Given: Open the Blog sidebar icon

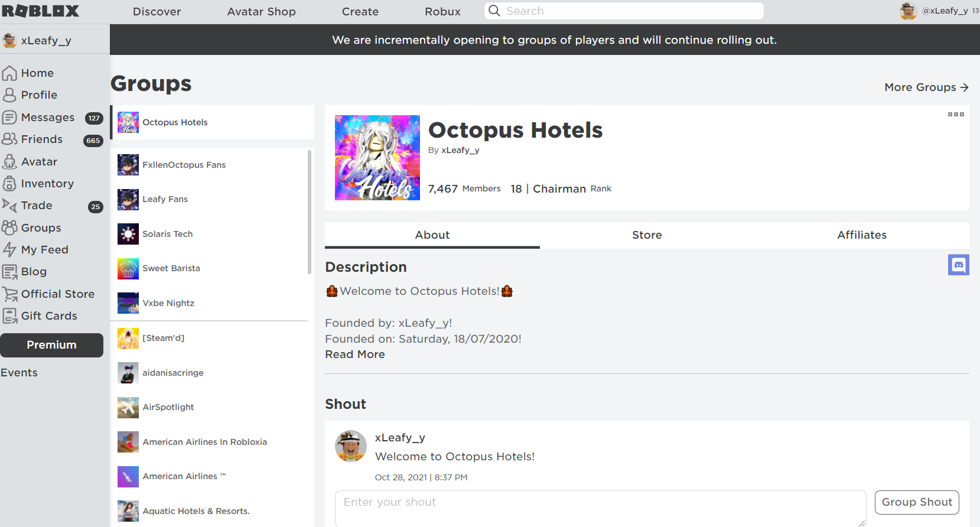Looking at the screenshot, I should point(9,272).
